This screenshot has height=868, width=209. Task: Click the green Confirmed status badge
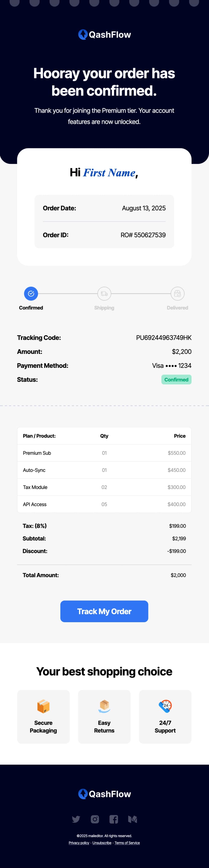(176, 379)
